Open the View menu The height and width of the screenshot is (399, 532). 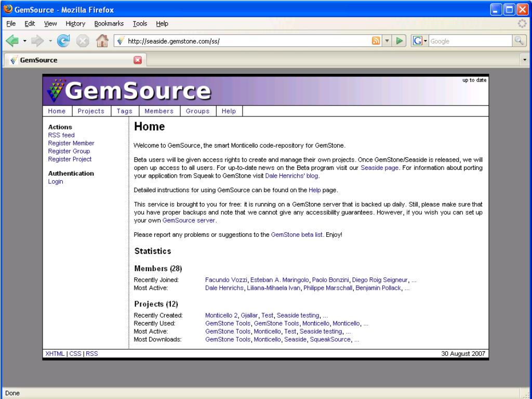tap(50, 23)
